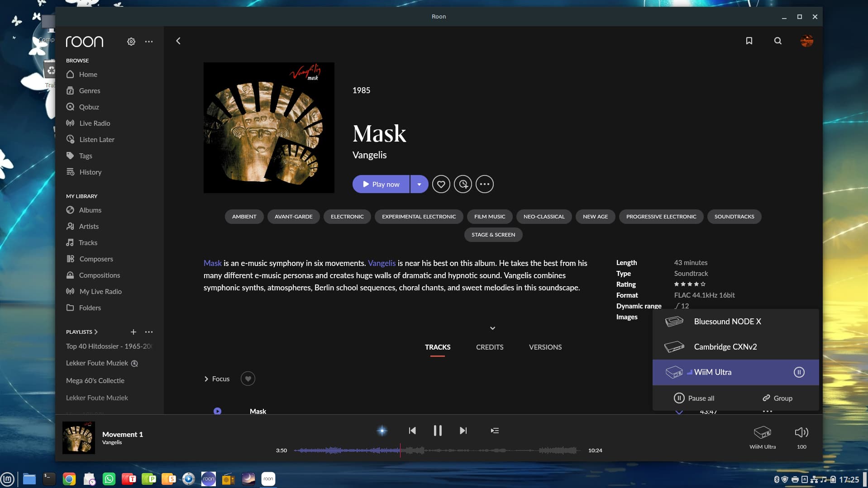
Task: Skip to next track
Action: pyautogui.click(x=463, y=431)
